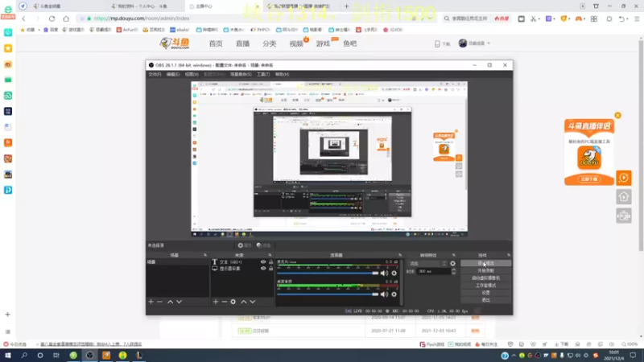
Task: Click the 滤镜 filters button above the Sources panel
Action: tap(264, 245)
